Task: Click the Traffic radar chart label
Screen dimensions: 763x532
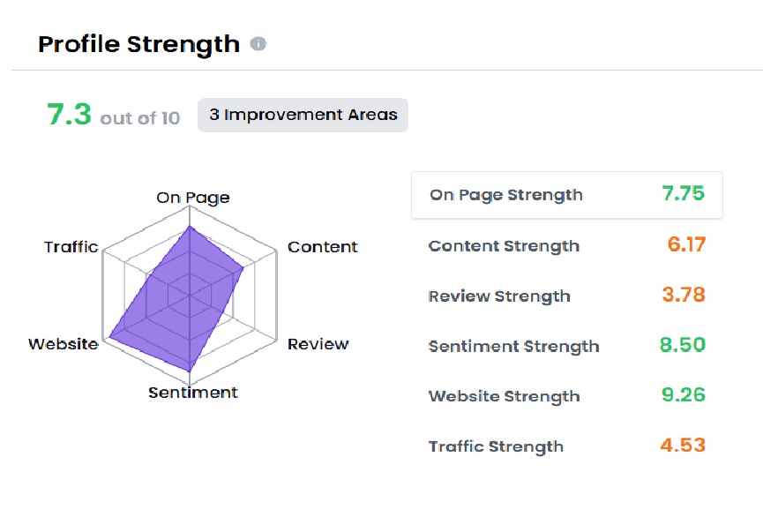Action: pyautogui.click(x=71, y=247)
